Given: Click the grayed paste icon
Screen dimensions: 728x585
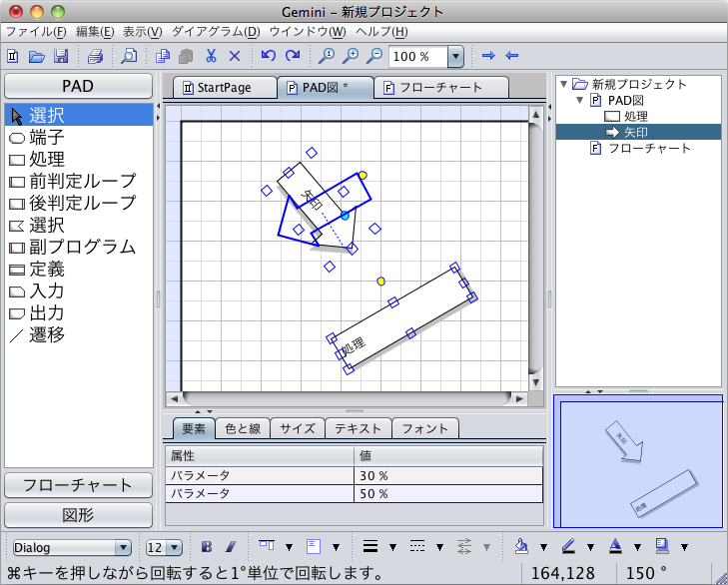Looking at the screenshot, I should [186, 56].
